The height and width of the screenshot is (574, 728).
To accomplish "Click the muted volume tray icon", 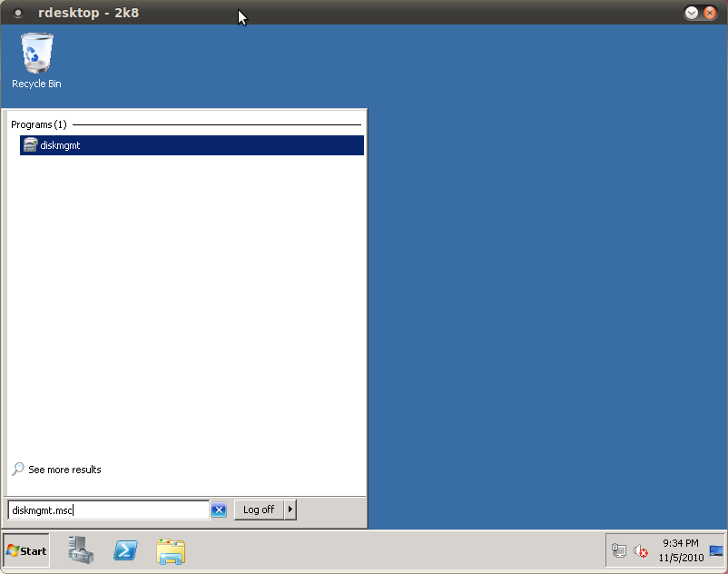I will [x=641, y=551].
